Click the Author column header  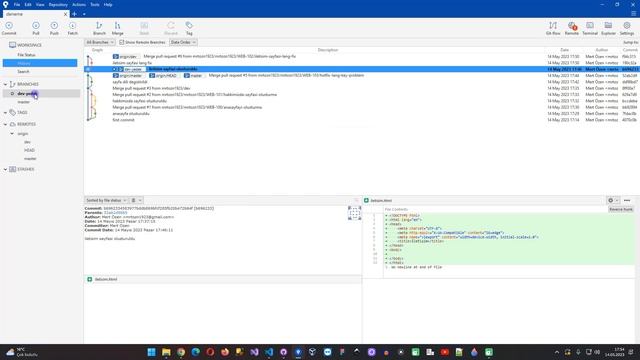pyautogui.click(x=602, y=50)
